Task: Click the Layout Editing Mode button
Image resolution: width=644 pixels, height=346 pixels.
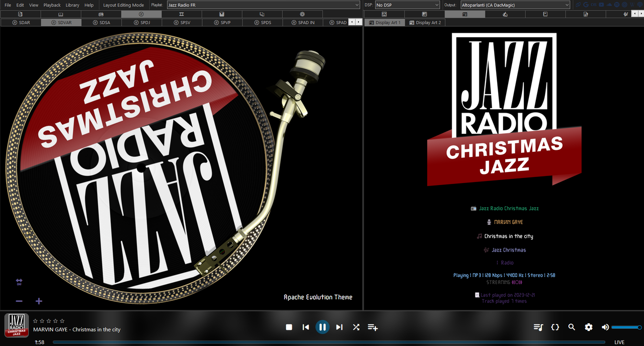Action: pos(123,5)
